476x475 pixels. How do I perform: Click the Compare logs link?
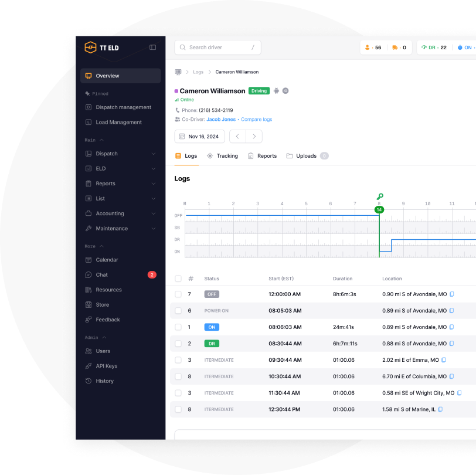257,120
